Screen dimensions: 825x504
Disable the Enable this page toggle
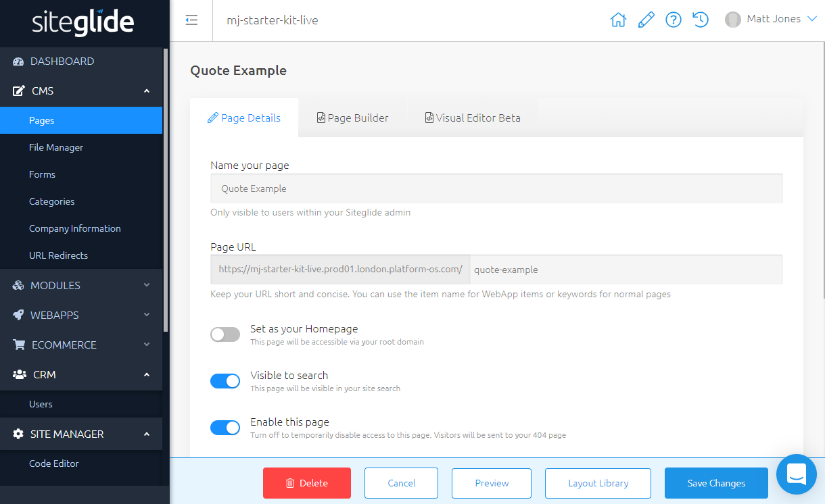tap(225, 428)
